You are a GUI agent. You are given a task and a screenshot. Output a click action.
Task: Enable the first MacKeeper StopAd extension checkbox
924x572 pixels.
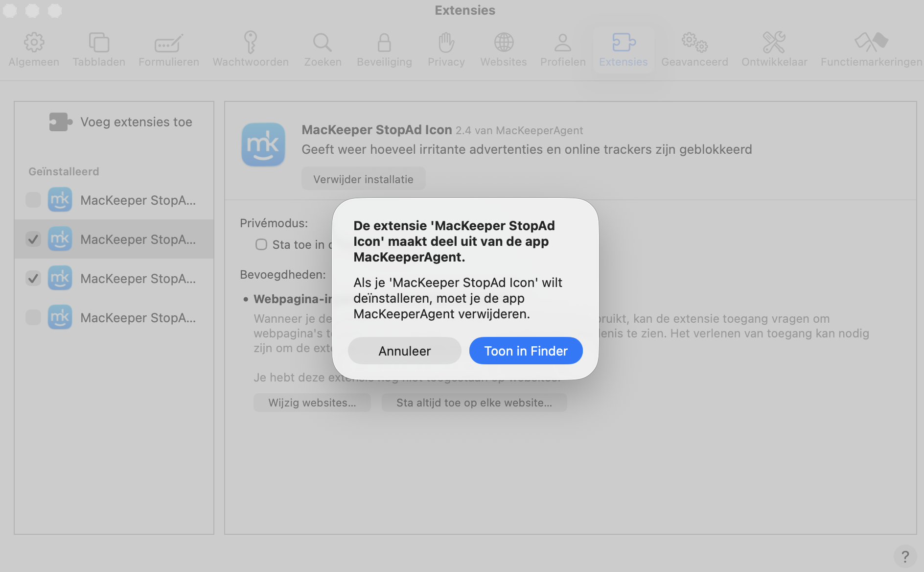point(33,200)
